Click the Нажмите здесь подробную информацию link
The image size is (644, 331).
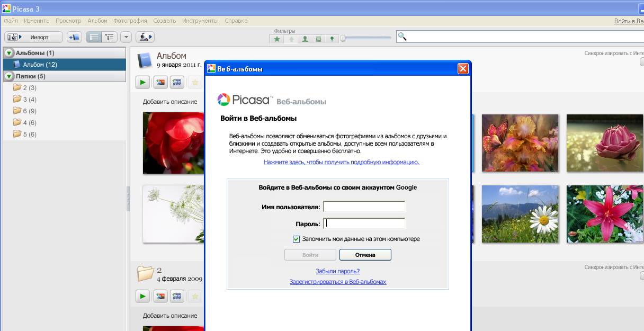point(342,162)
